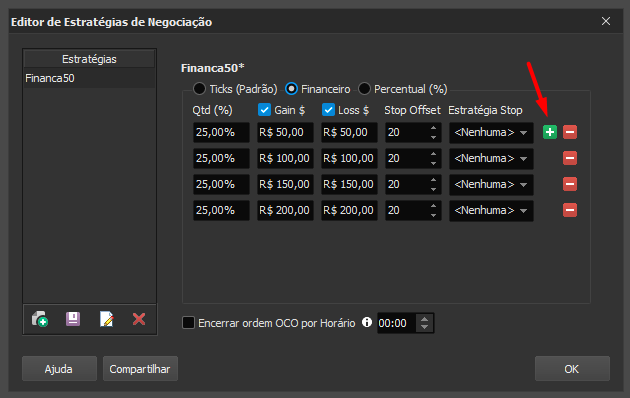Viewport: 630px width, 398px height.
Task: Close the Editor de Estratégias dialog
Action: pyautogui.click(x=606, y=21)
